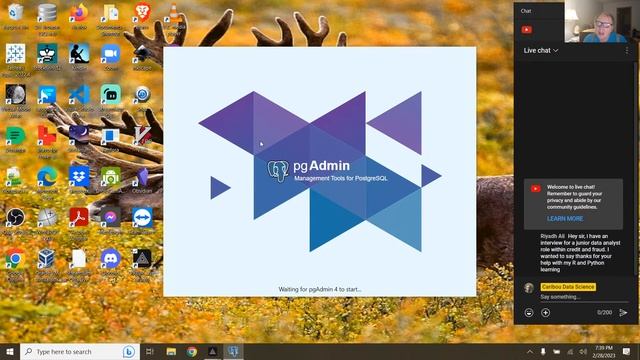640x360 pixels.
Task: Open the Brave browser lion icon
Action: coord(142,13)
